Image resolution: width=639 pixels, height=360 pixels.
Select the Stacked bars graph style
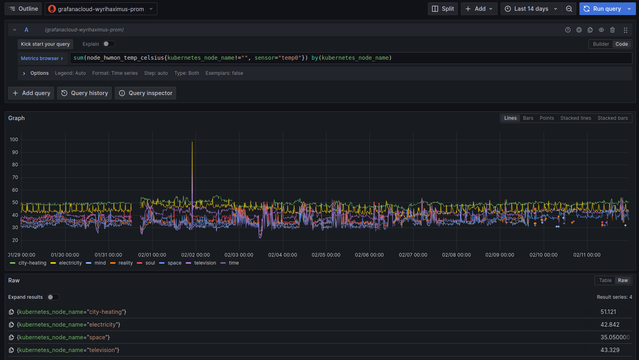613,118
